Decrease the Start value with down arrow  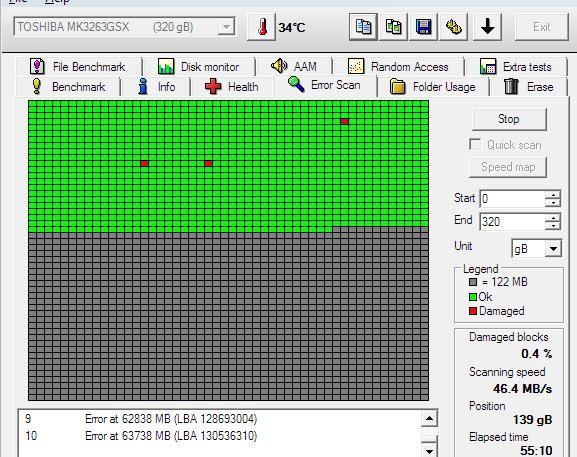click(552, 203)
